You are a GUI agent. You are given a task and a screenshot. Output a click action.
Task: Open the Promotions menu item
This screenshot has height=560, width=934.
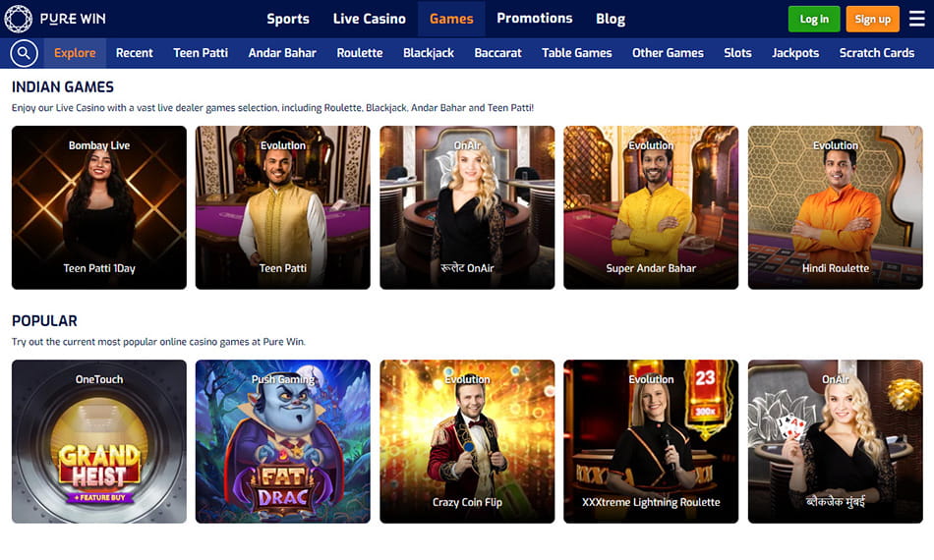(534, 19)
